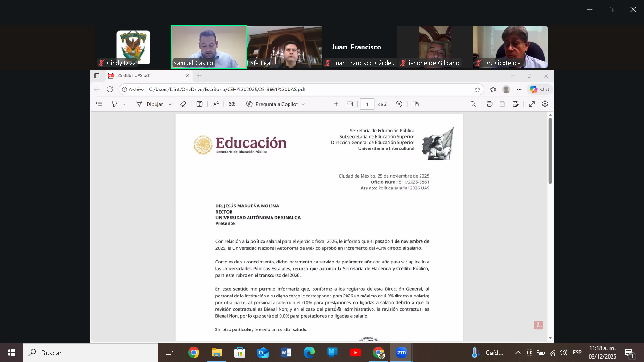Screen dimensions: 644x362
Task: Enter full screen mode in PDF viewer
Action: click(x=532, y=104)
